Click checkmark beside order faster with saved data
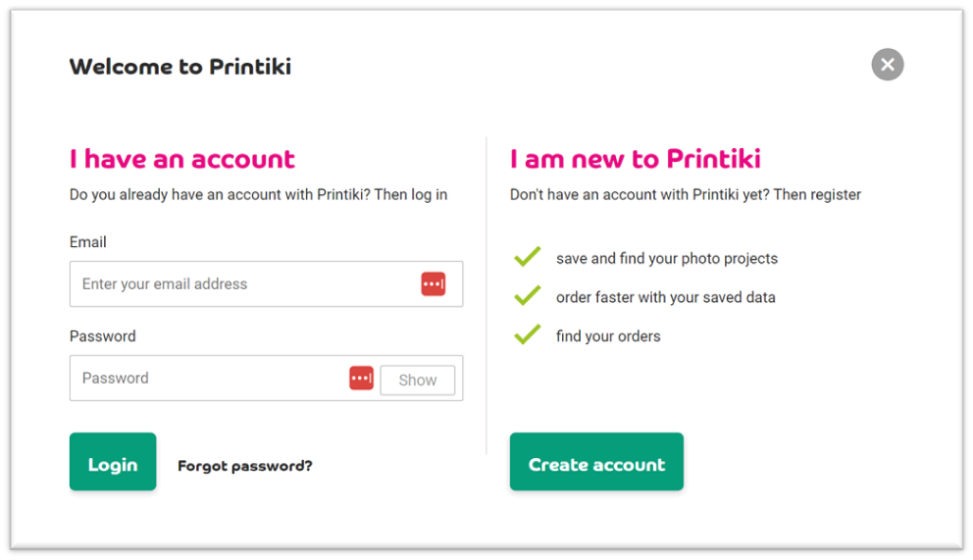Viewport: 973px width, 560px height. click(528, 296)
